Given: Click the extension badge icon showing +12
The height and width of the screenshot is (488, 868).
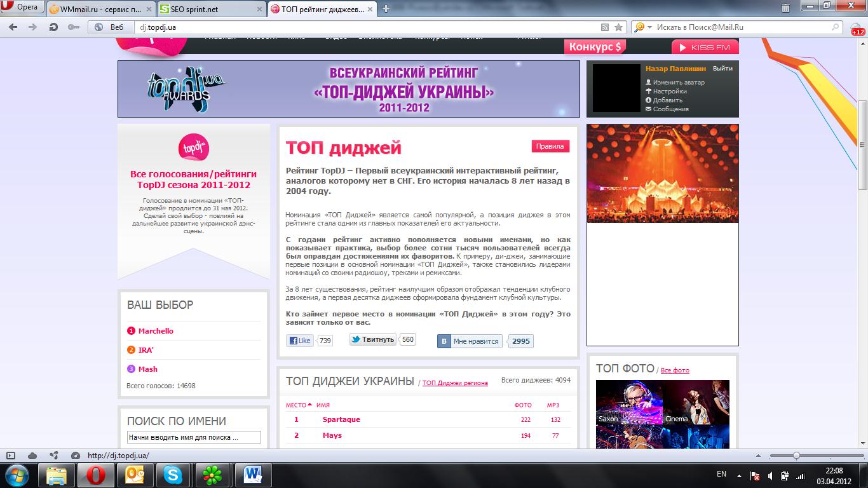Looking at the screenshot, I should point(857,29).
